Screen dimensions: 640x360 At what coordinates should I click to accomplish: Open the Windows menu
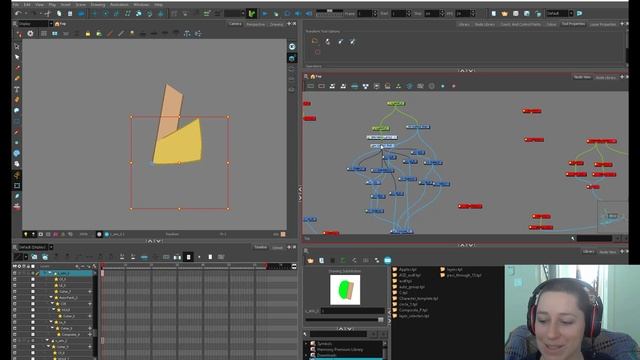141,4
